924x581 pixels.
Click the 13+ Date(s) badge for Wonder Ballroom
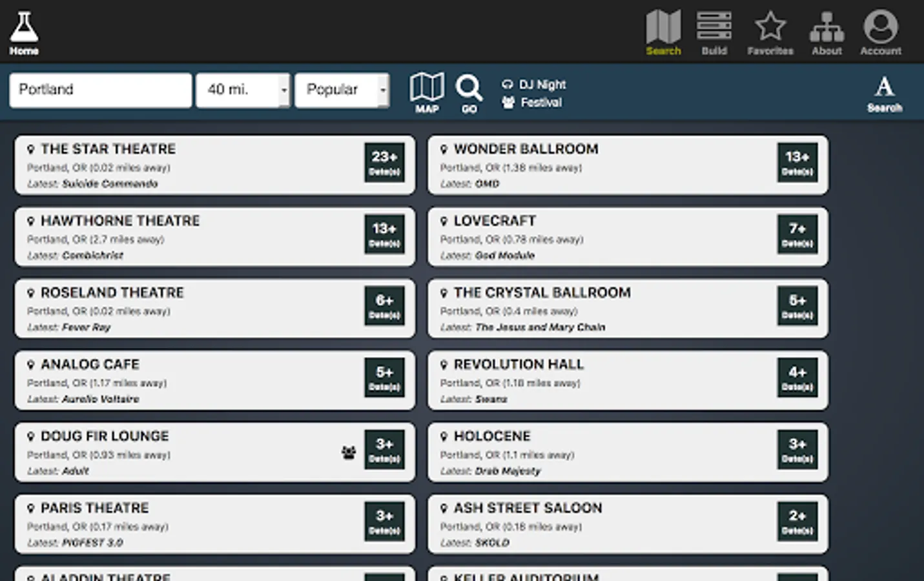797,162
